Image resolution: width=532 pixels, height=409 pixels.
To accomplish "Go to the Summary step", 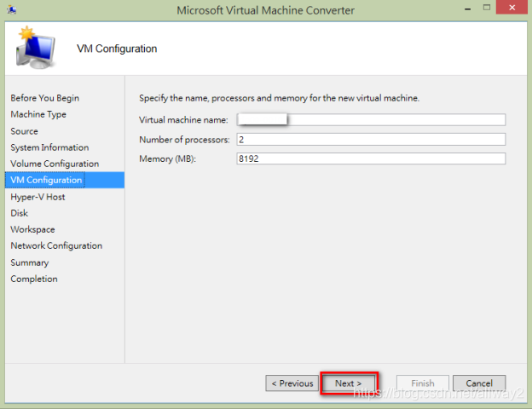I will 30,262.
